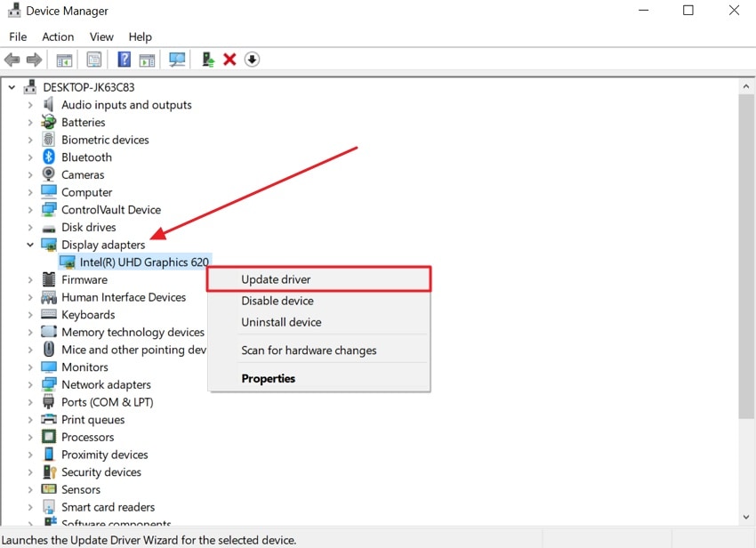
Task: Click the scrollbar down arrow
Action: click(746, 517)
